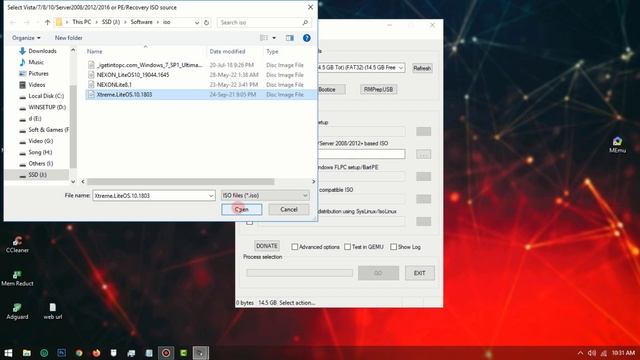Click the Cancel button
Screen dimensions: 640x360
pyautogui.click(x=289, y=209)
